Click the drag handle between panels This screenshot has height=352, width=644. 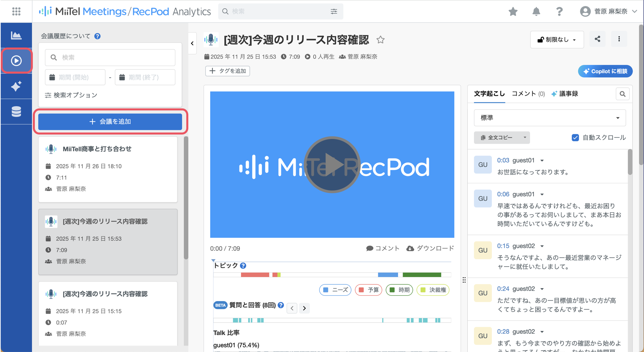[464, 280]
